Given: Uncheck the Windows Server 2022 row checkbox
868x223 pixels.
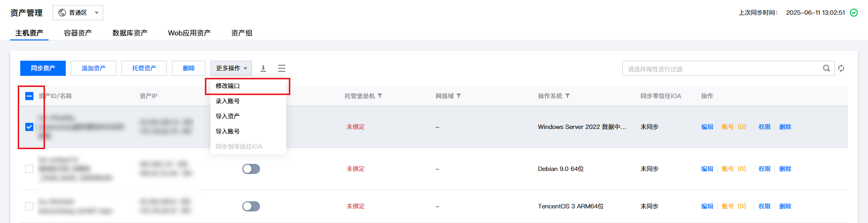Looking at the screenshot, I should 29,127.
